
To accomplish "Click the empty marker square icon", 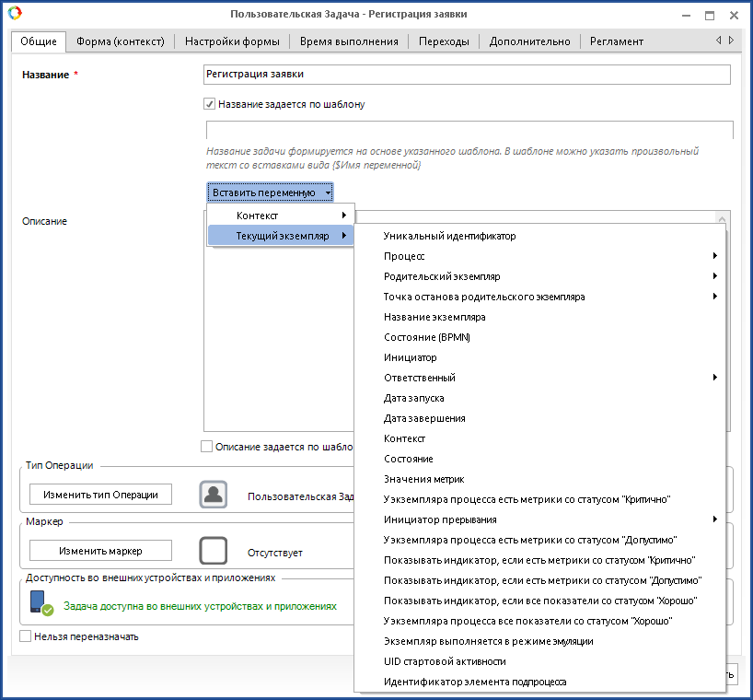I will (214, 551).
